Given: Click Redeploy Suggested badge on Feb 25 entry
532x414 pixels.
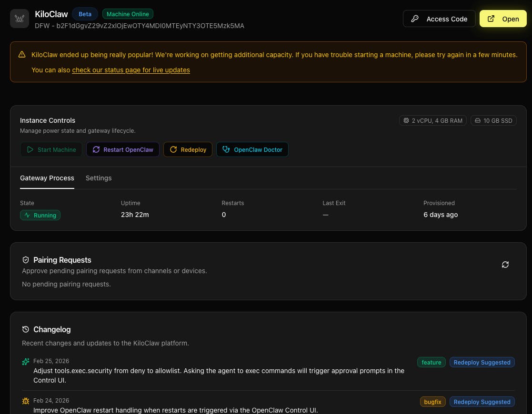Looking at the screenshot, I should [482, 363].
